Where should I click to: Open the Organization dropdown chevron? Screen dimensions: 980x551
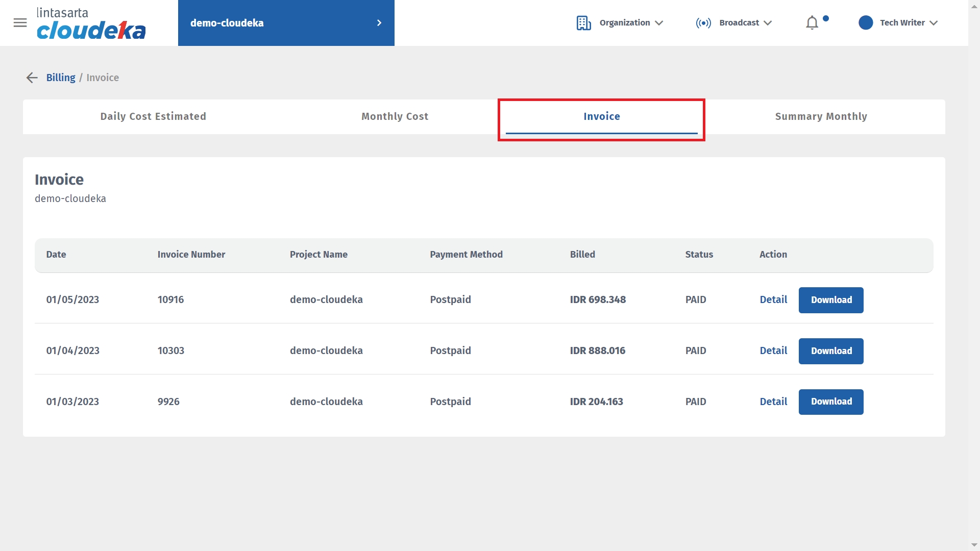(x=659, y=23)
